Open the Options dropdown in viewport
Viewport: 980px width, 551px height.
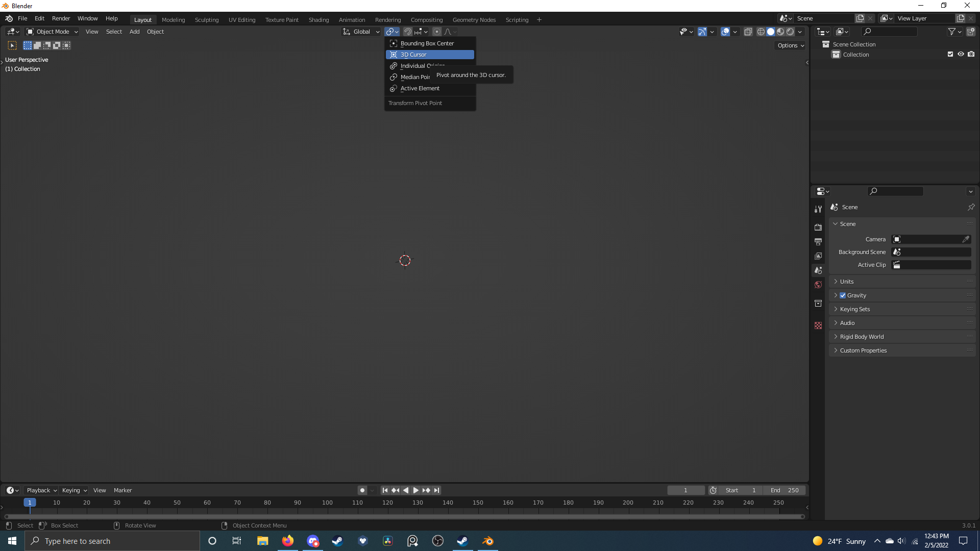point(791,45)
